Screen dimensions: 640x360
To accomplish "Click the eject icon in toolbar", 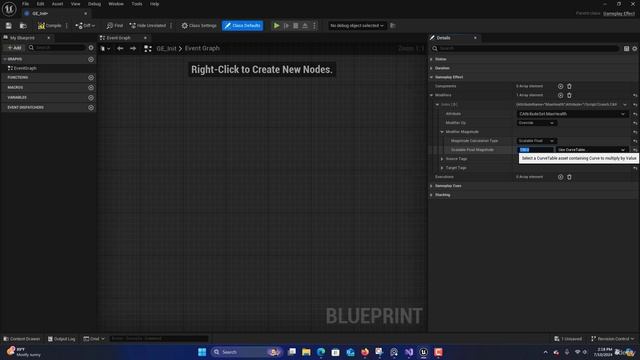I will point(305,26).
